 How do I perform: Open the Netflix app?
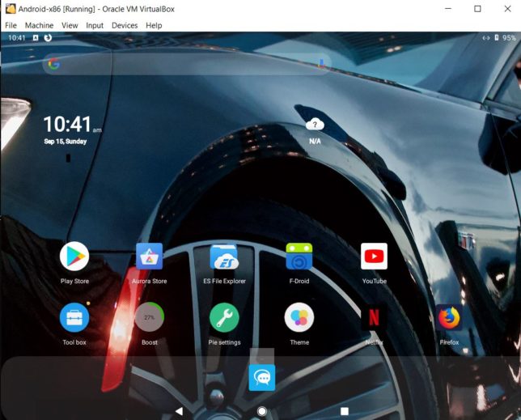coord(374,317)
